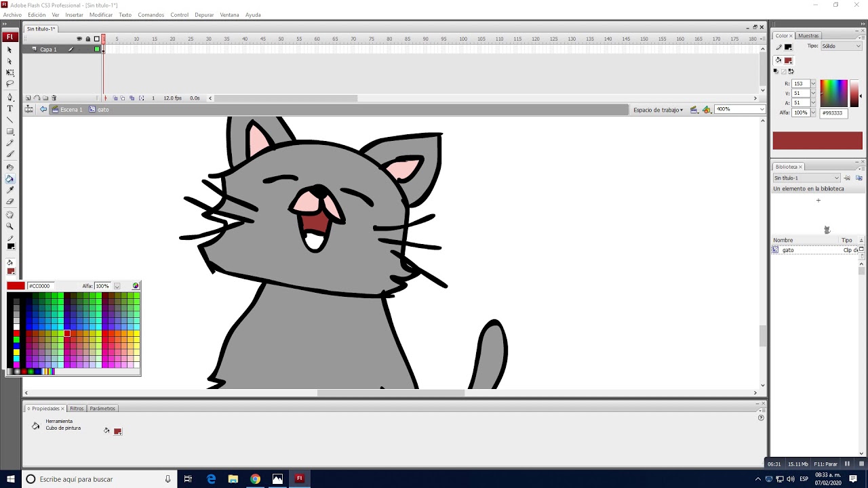Screen dimensions: 868x488
Task: Pick the Lasso tool
Action: [x=9, y=83]
